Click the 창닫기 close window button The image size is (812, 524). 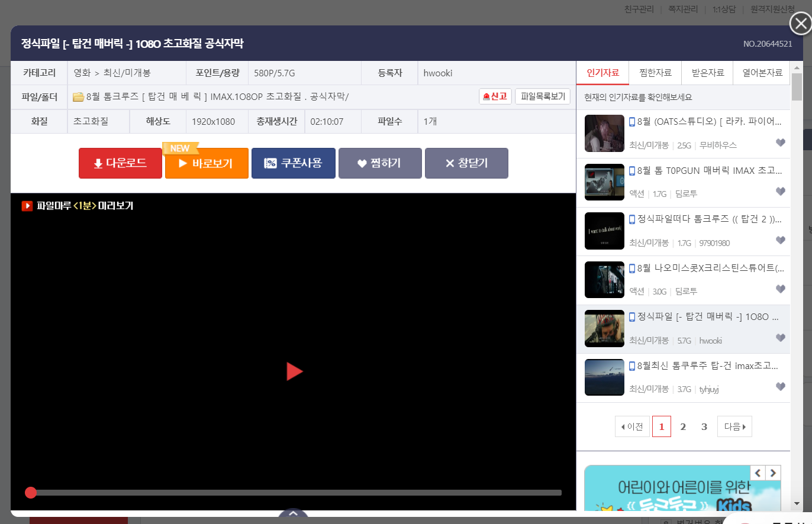click(466, 163)
